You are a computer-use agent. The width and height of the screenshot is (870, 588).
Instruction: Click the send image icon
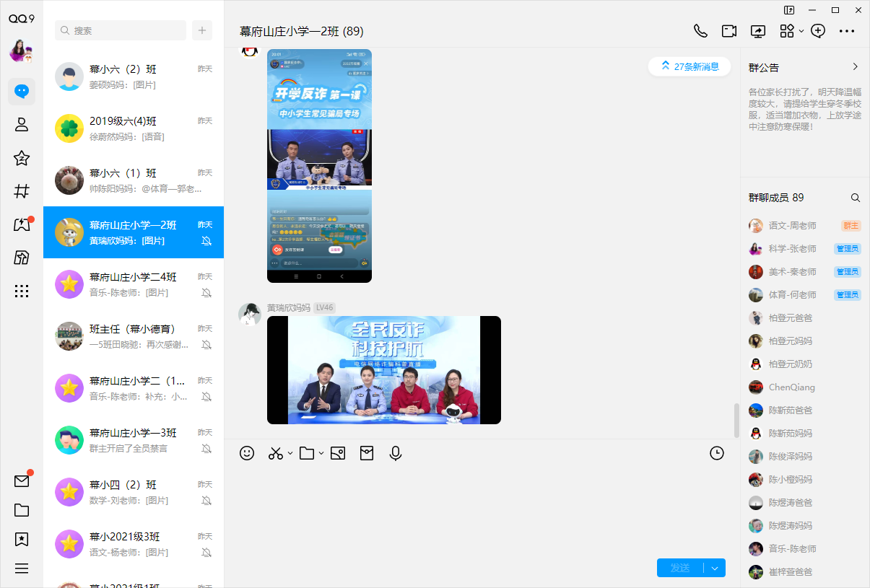tap(338, 453)
